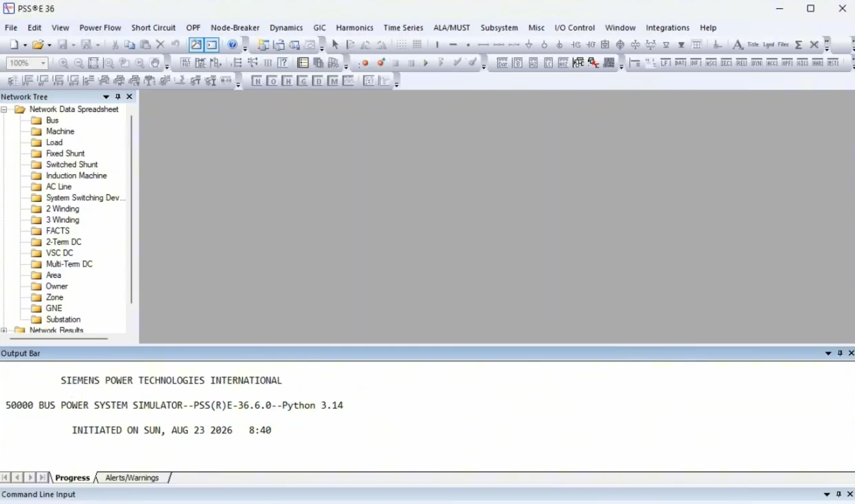Close the Network Tree panel
The height and width of the screenshot is (504, 855).
tap(129, 97)
